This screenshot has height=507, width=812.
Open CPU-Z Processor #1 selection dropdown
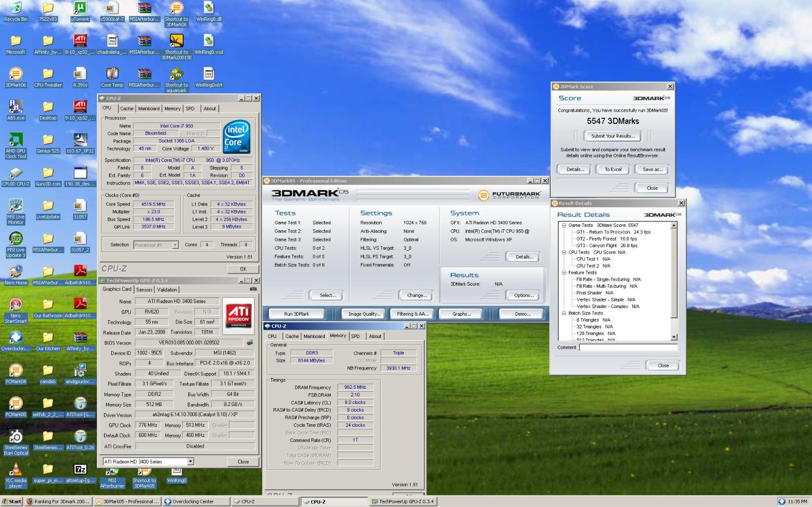[175, 245]
